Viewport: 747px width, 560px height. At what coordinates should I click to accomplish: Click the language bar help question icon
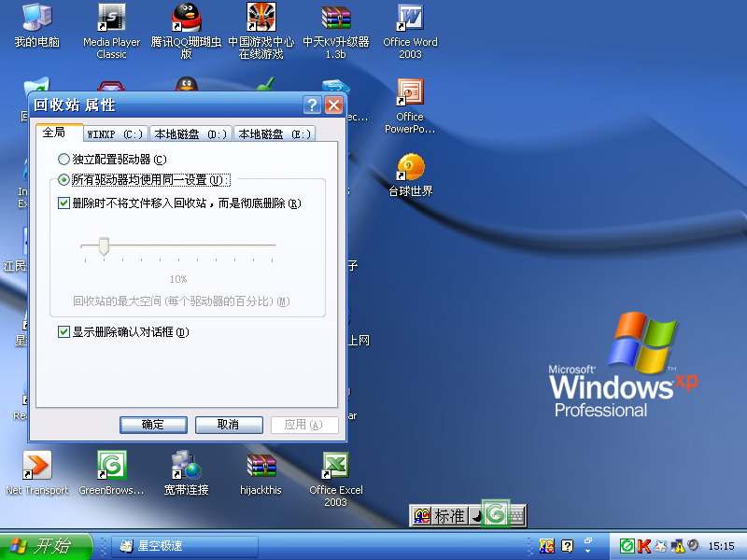[567, 546]
